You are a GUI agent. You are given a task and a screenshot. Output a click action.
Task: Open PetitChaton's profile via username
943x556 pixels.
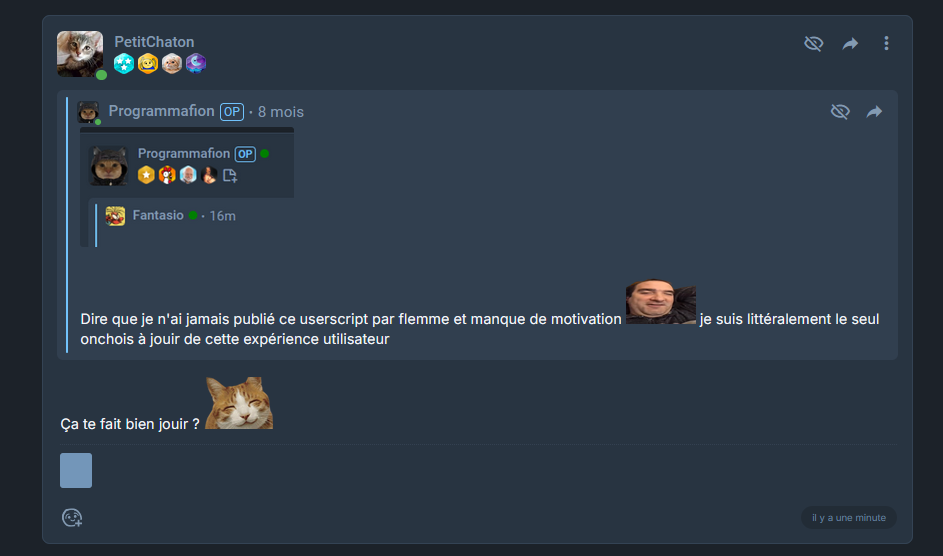155,42
